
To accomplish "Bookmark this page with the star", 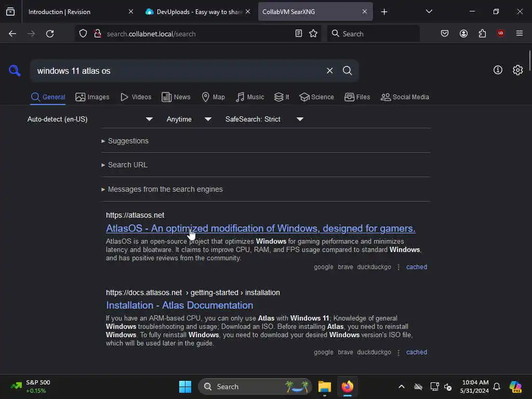I will pyautogui.click(x=313, y=33).
